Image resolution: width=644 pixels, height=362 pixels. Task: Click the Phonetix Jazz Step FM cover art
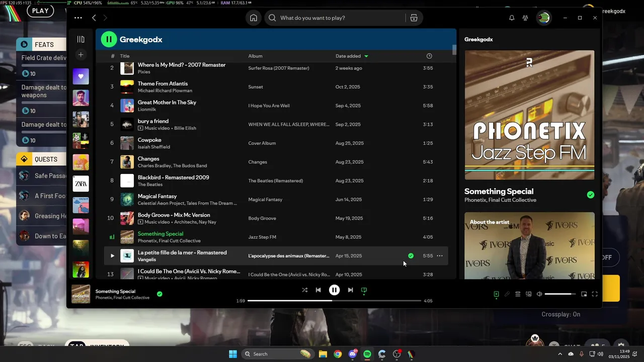(x=529, y=115)
